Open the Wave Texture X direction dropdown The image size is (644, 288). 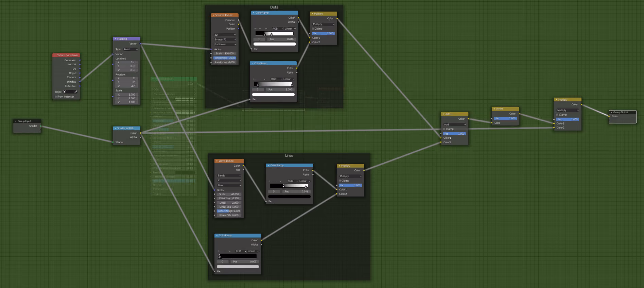pos(229,180)
